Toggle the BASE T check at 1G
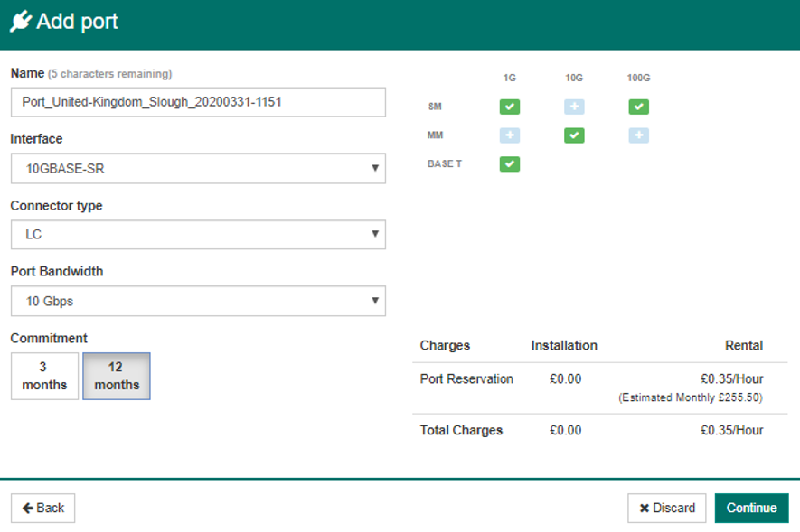 [509, 163]
